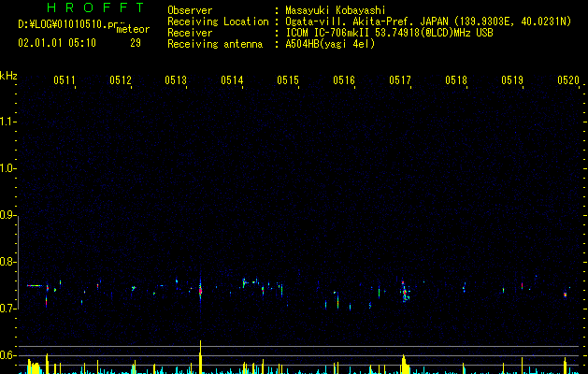
Task: Click the echo cluster just after 0517
Action: [x=405, y=291]
